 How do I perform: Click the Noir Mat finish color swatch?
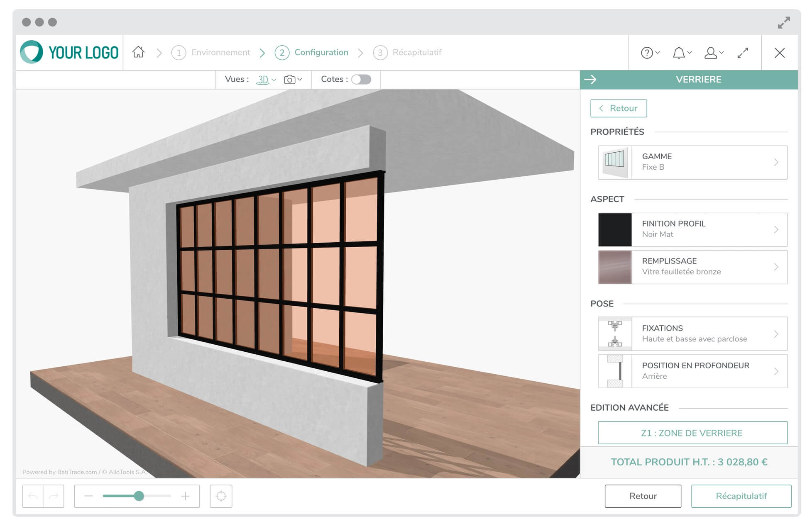coord(614,230)
